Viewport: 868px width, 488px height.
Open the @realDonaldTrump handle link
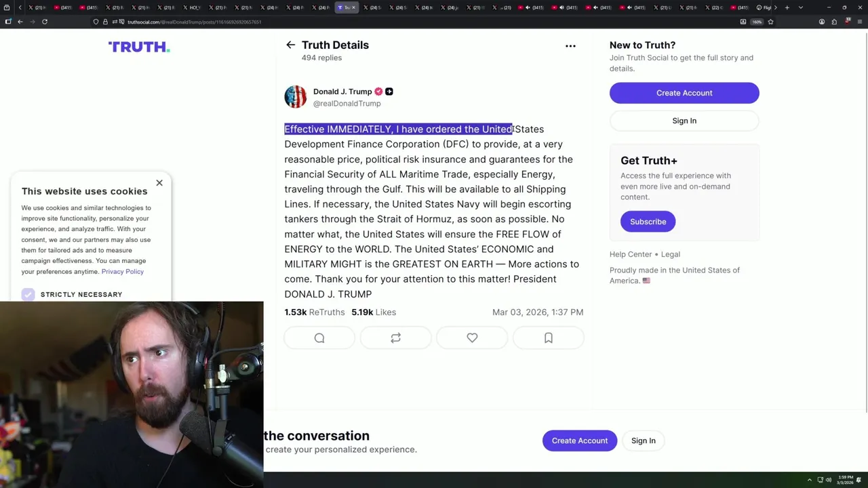pyautogui.click(x=347, y=104)
